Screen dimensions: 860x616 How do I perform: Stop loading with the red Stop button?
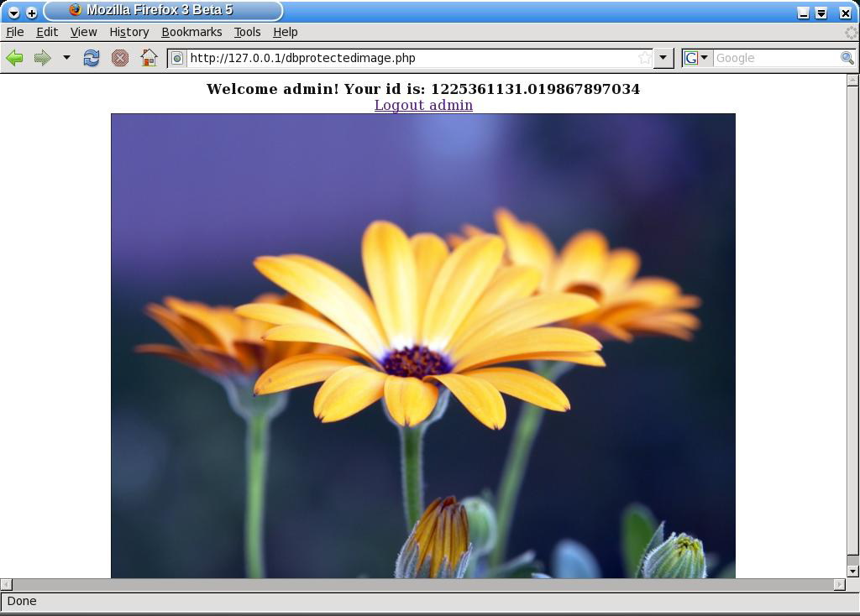pyautogui.click(x=119, y=58)
